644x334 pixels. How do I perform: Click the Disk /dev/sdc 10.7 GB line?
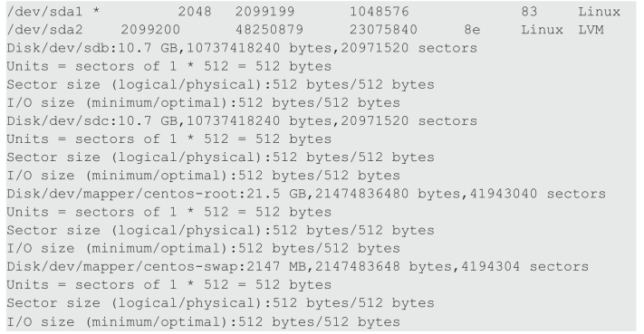pyautogui.click(x=242, y=120)
